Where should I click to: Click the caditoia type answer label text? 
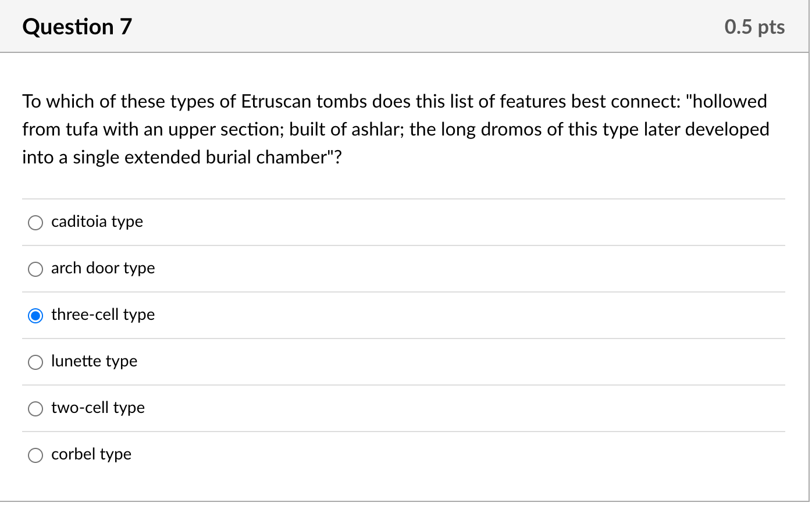tap(97, 222)
